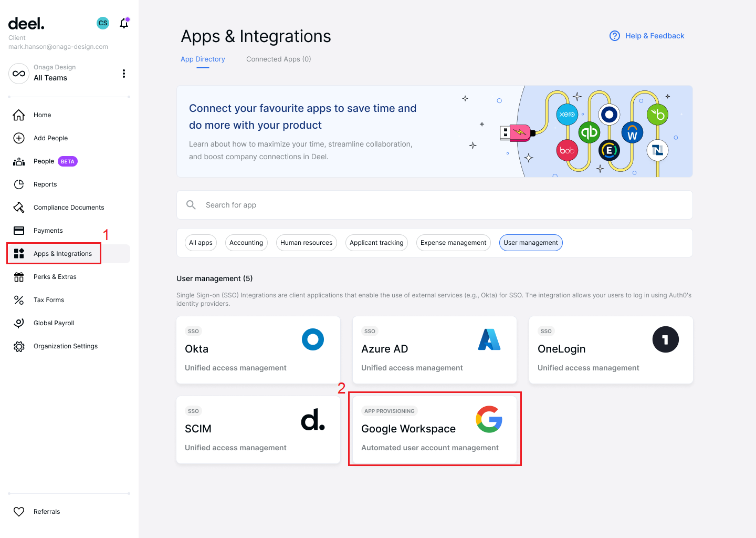Click the Help question mark icon
Screen dimensions: 756x538
pyautogui.click(x=615, y=36)
